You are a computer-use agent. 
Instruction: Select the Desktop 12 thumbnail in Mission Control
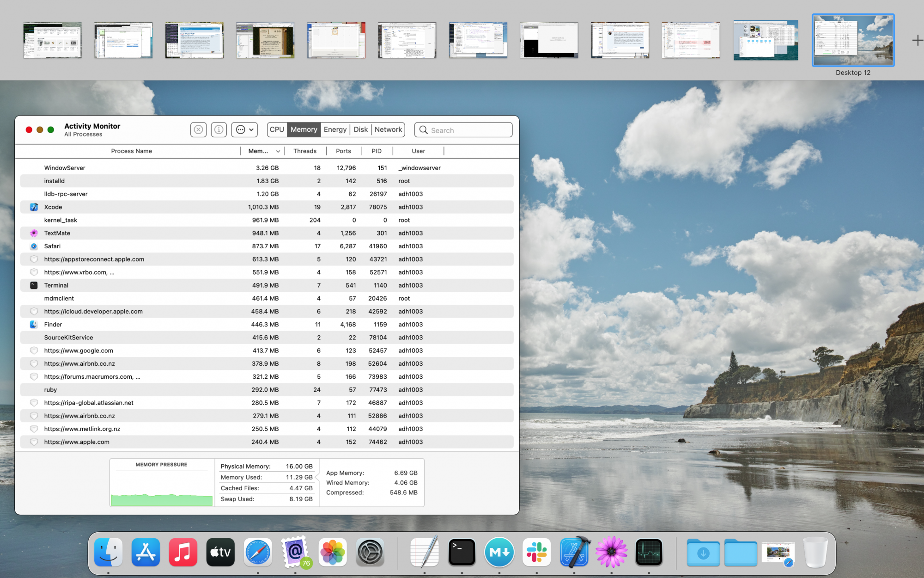(x=853, y=41)
